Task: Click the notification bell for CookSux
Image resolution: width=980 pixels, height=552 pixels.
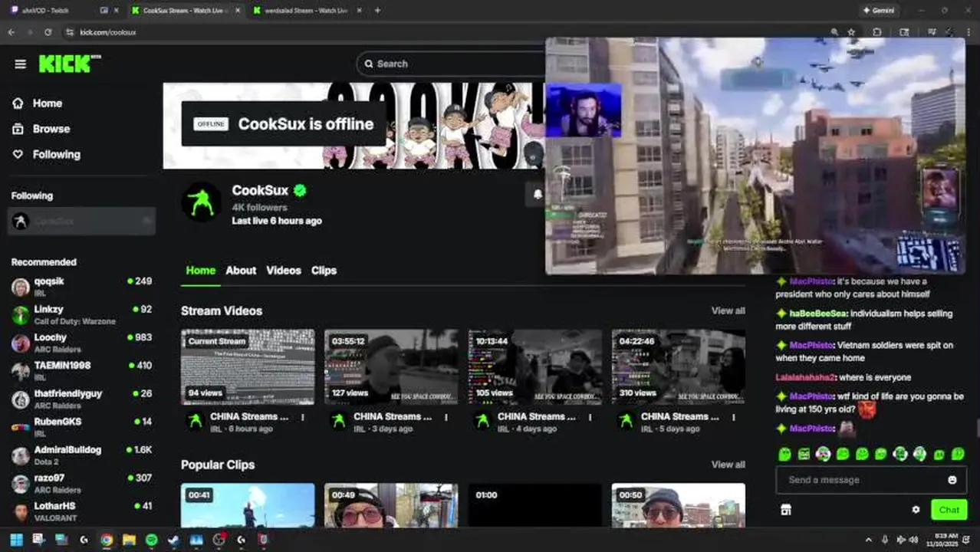Action: [537, 195]
